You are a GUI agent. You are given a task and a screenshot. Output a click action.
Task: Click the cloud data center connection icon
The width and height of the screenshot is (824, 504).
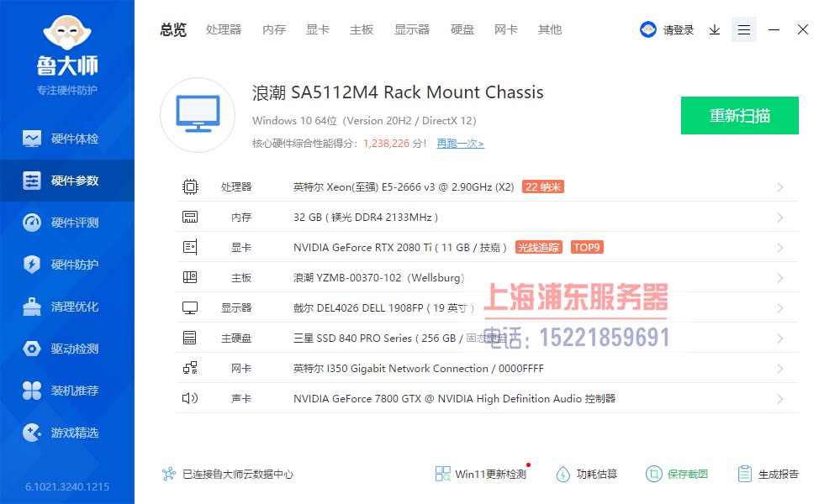point(169,474)
